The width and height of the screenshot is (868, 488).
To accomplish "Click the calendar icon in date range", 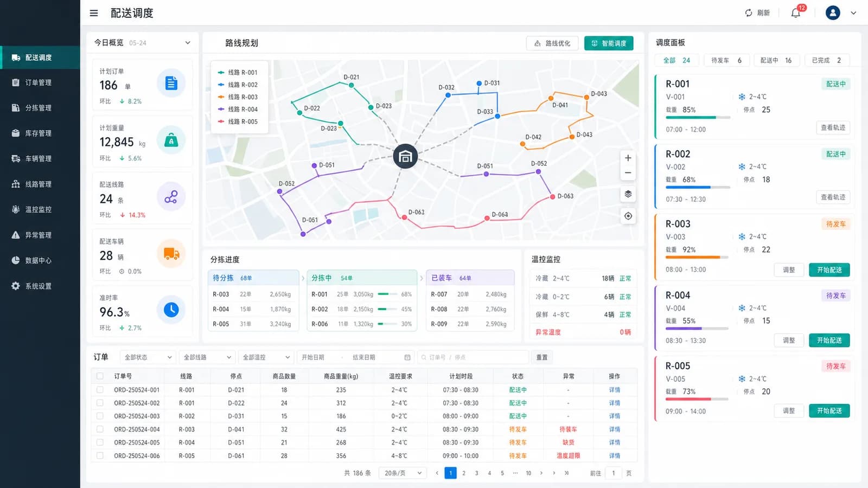I will coord(407,357).
